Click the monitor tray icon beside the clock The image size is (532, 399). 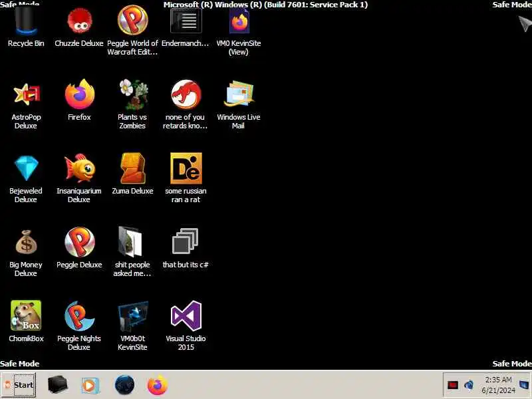(524, 385)
